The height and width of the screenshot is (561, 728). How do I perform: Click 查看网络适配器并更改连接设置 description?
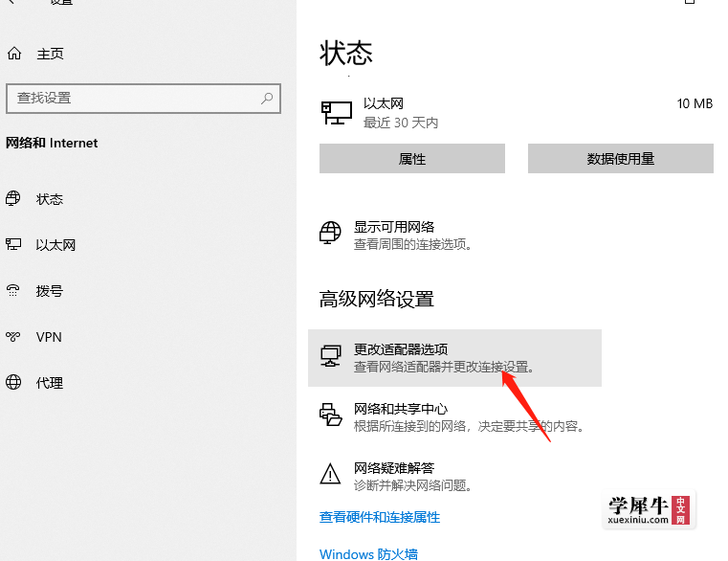pos(444,367)
